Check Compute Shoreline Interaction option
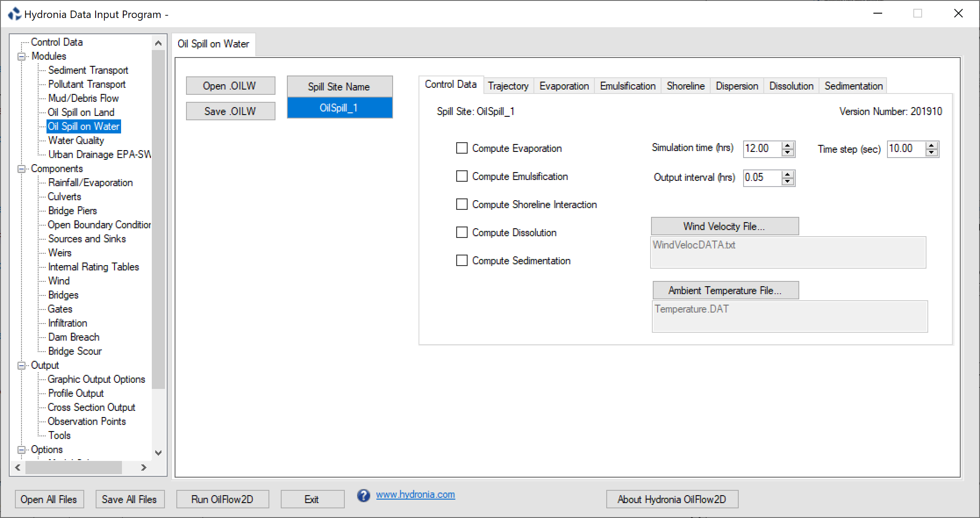Viewport: 980px width, 518px height. tap(462, 205)
